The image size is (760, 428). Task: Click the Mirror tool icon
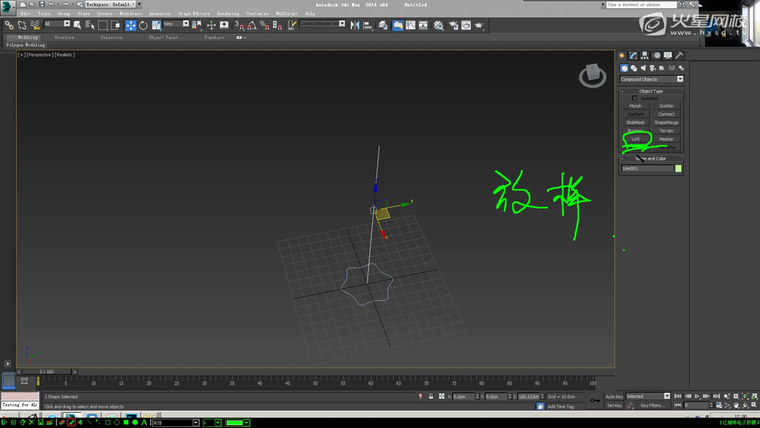coord(355,25)
